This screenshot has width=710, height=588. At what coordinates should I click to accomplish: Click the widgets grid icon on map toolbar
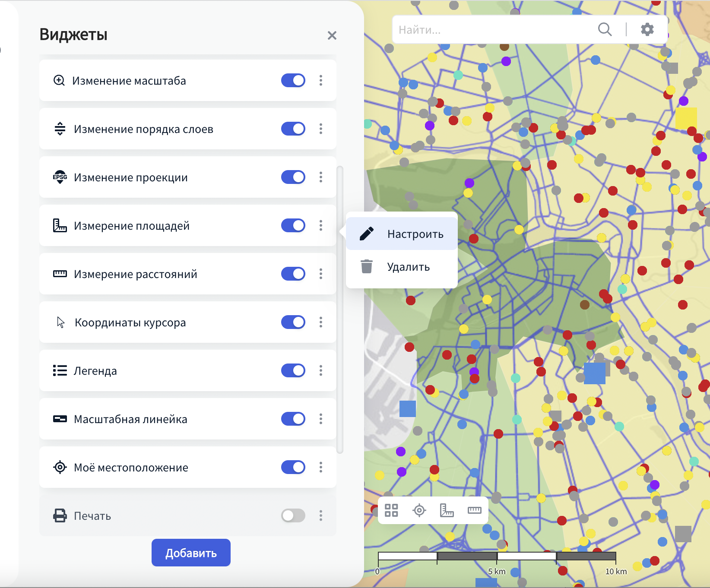(x=391, y=510)
